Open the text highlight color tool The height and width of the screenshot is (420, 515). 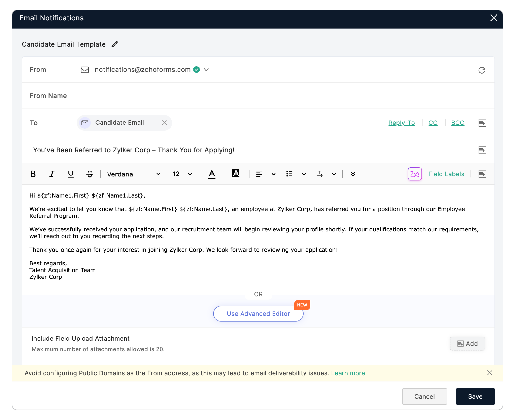[x=236, y=173]
